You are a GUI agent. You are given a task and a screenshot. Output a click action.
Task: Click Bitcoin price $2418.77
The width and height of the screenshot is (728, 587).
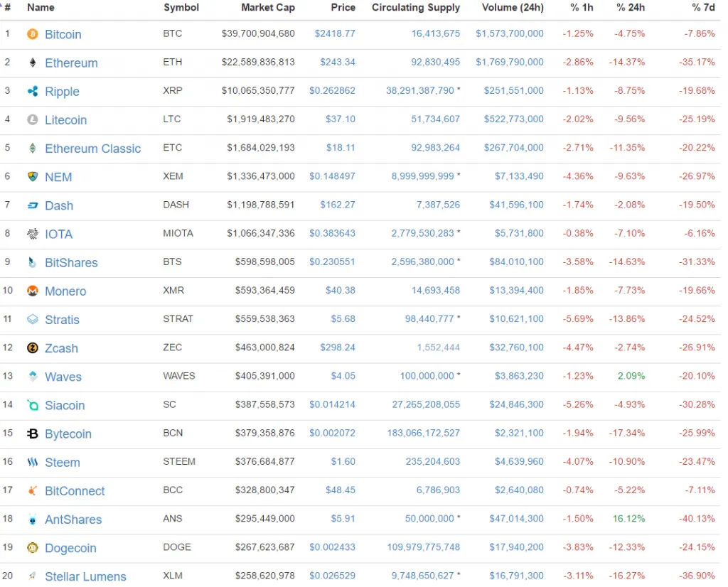click(x=335, y=33)
